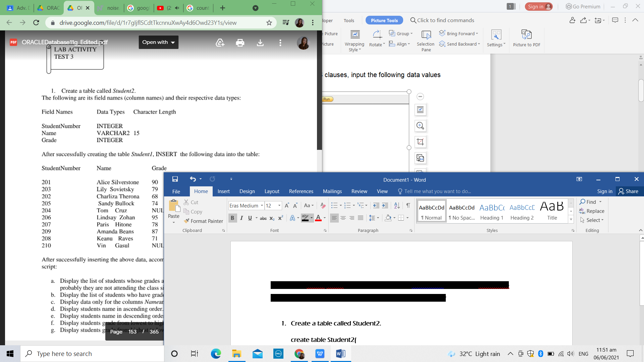Increase font size with Grow Font button
The width and height of the screenshot is (644, 362).
(287, 205)
